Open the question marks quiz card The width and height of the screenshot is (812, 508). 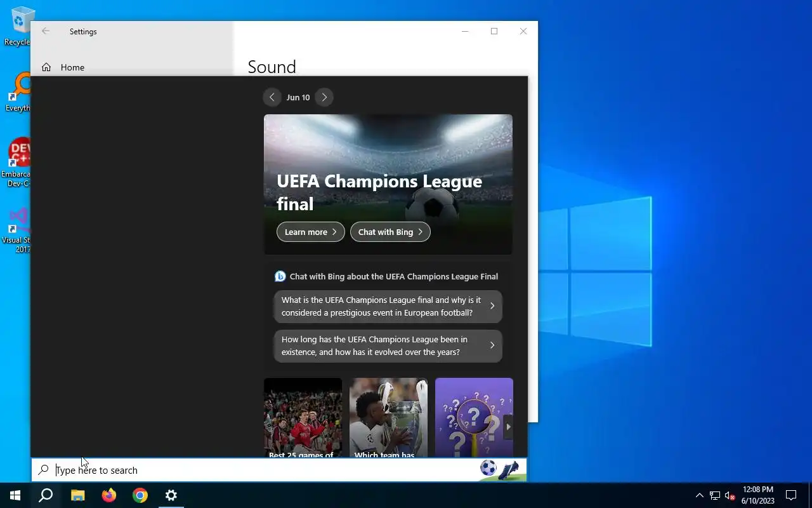click(474, 418)
